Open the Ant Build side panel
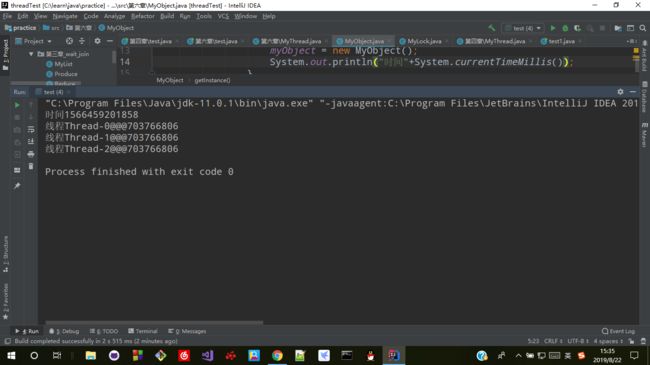 [645, 56]
